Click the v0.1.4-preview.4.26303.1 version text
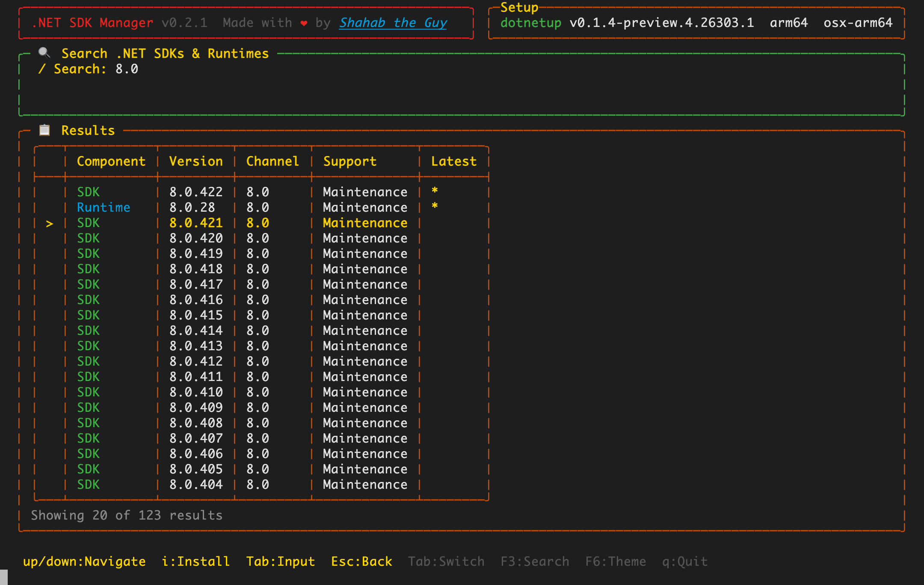The width and height of the screenshot is (924, 585). 662,23
